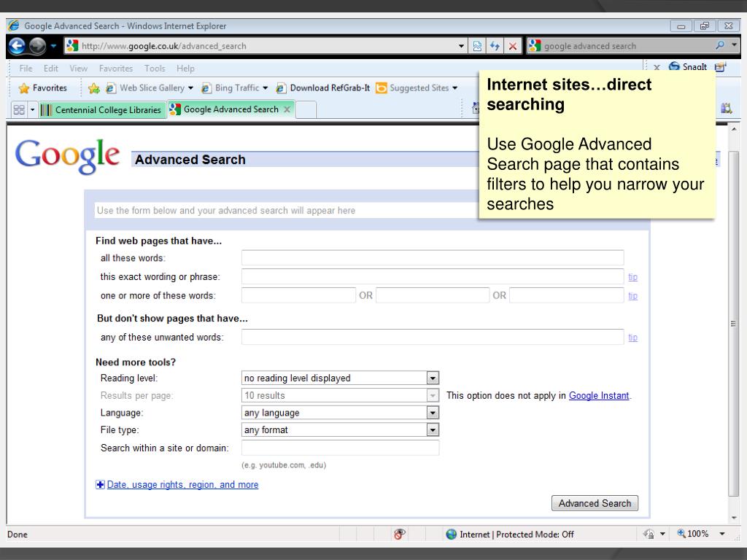Open the search provider options arrow
Viewport: 747px width, 560px height.
click(x=734, y=45)
